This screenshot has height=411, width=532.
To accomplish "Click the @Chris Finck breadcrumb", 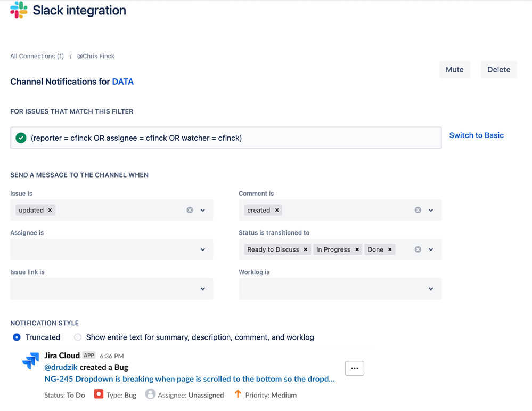I will [96, 56].
